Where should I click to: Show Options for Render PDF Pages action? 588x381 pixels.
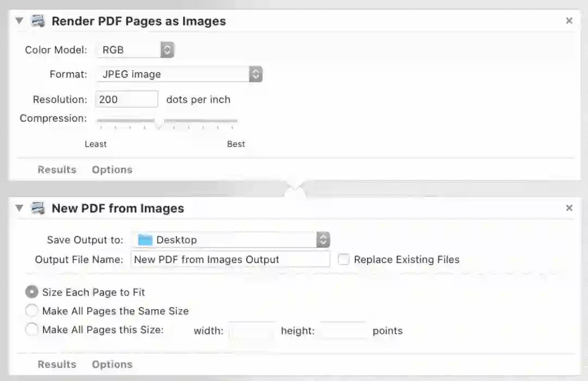(112, 170)
